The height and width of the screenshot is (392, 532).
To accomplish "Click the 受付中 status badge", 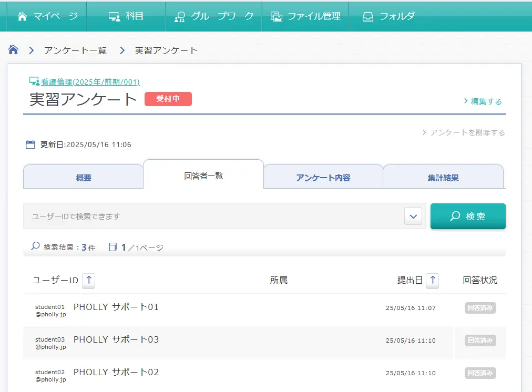I will pyautogui.click(x=168, y=99).
